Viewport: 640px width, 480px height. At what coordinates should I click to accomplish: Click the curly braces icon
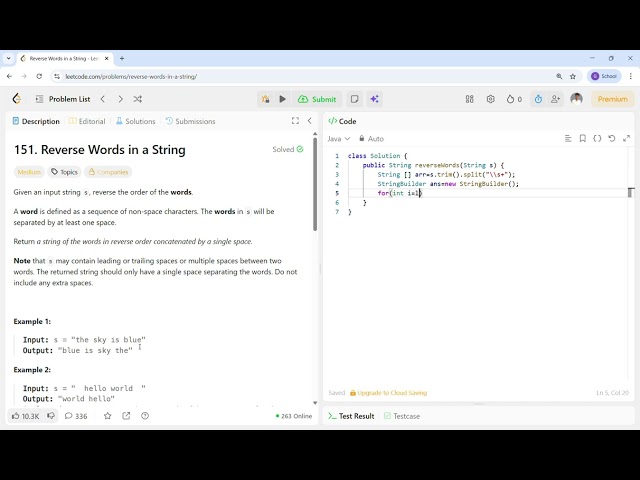(x=597, y=139)
